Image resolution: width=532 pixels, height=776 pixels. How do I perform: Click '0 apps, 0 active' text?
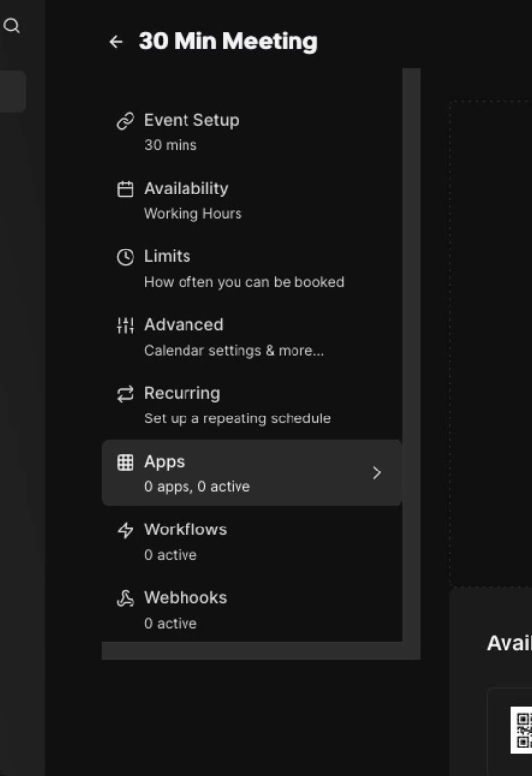[197, 487]
